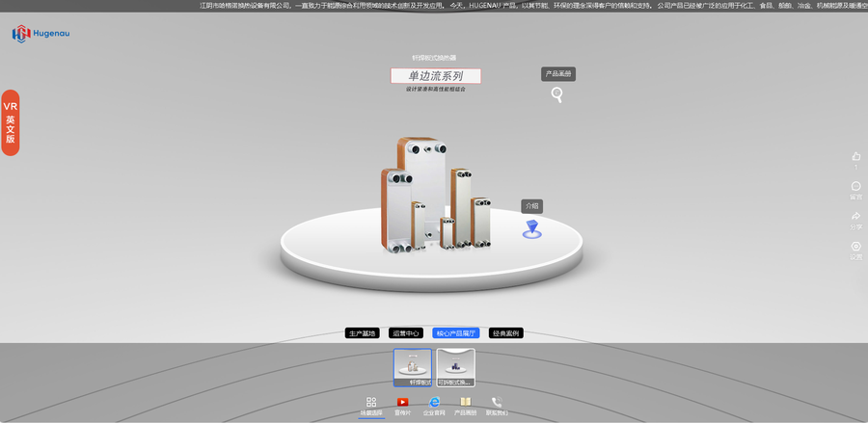This screenshot has height=423, width=868.
Task: Click the 介绍 introduction label
Action: [x=531, y=206]
